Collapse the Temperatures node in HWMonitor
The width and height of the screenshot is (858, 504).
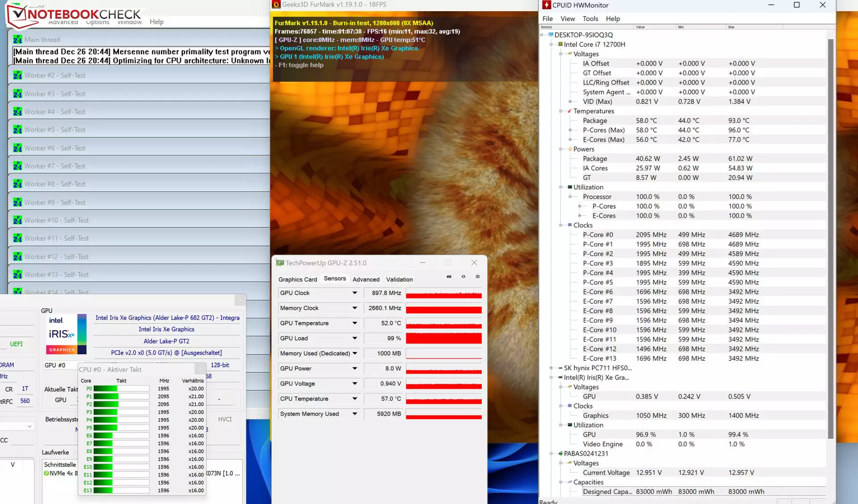tap(561, 111)
